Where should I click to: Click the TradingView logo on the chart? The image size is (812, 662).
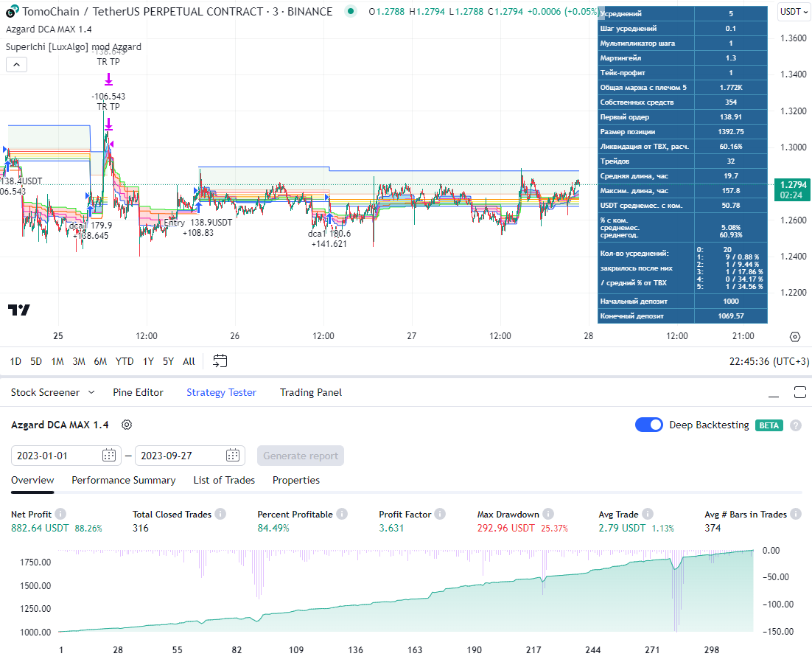point(19,310)
